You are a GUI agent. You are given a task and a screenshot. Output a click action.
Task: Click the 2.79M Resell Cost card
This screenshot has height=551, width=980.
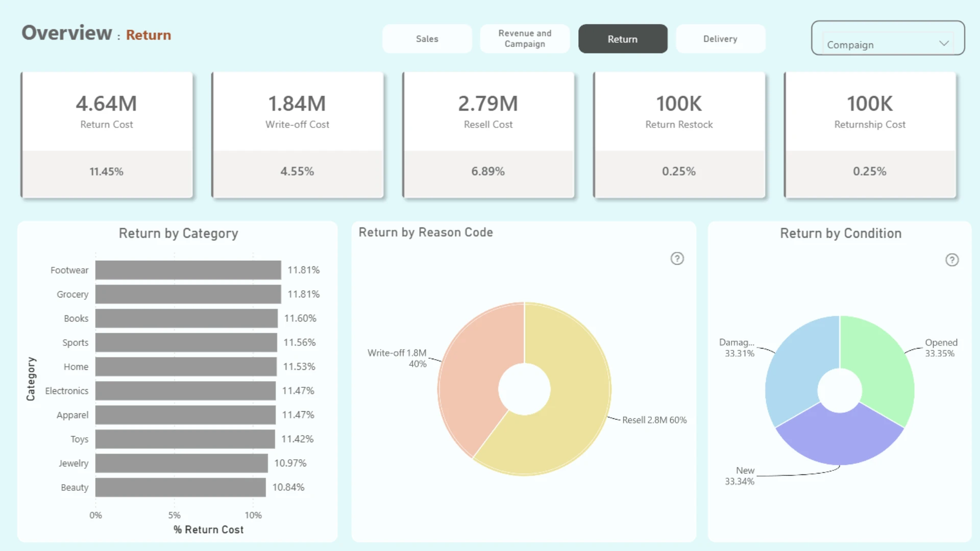click(488, 135)
